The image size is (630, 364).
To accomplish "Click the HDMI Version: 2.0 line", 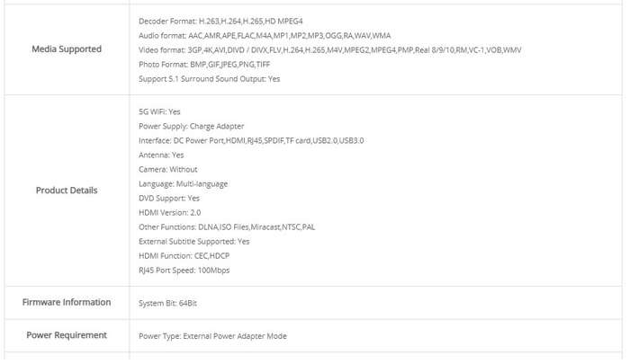I will (x=169, y=213).
